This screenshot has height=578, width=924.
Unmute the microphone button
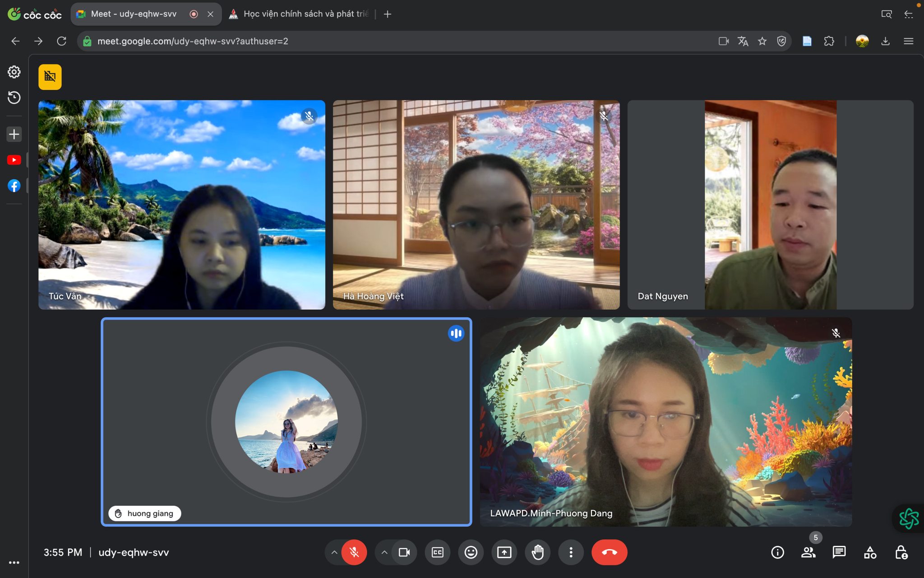(354, 552)
